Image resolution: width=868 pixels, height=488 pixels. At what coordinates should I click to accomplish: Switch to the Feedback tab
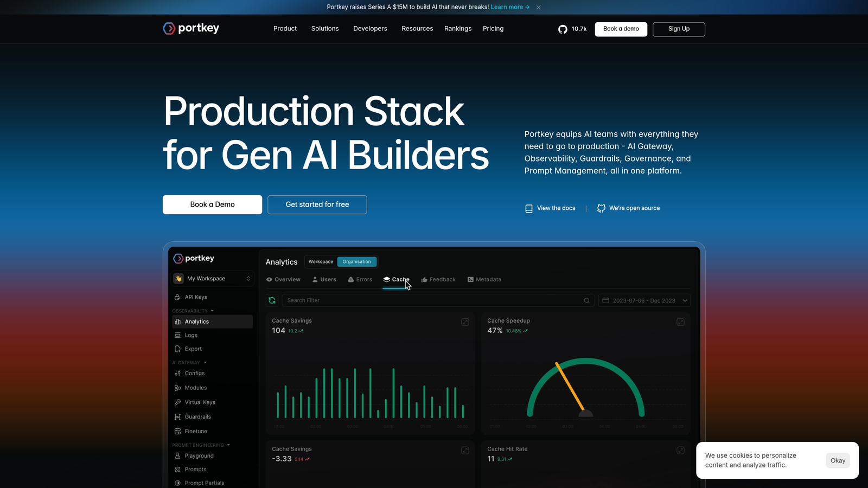click(x=438, y=279)
